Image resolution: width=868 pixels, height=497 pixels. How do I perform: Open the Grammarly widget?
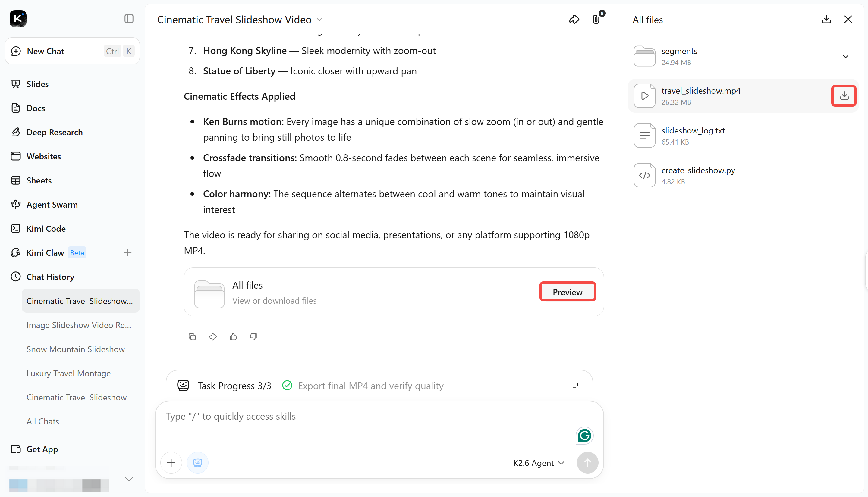click(585, 436)
